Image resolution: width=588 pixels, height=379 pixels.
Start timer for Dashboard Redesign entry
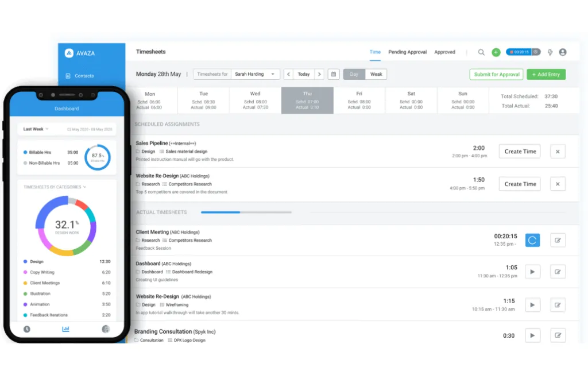532,272
